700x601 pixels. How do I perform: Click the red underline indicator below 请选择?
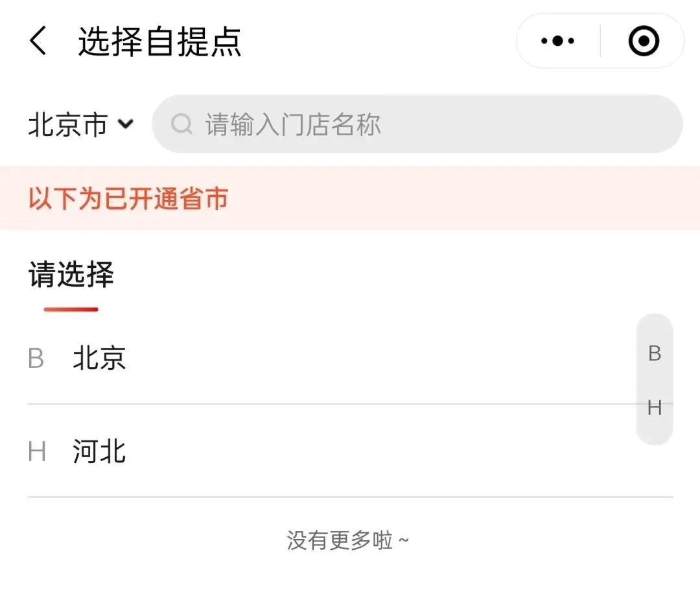coord(70,310)
